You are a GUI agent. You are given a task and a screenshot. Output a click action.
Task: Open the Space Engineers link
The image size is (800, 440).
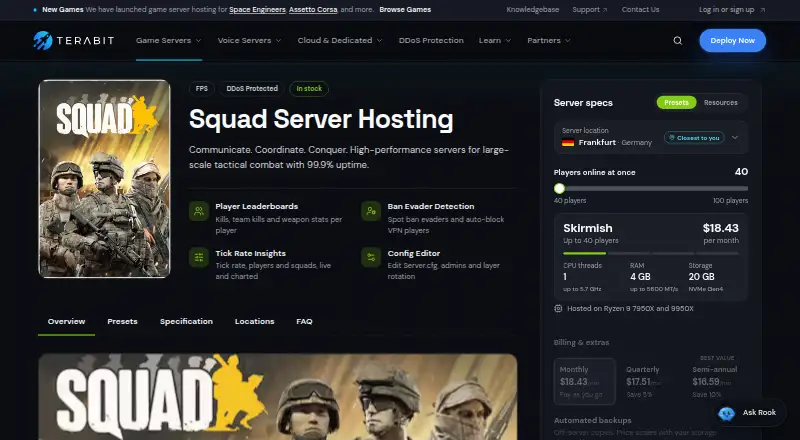[257, 10]
